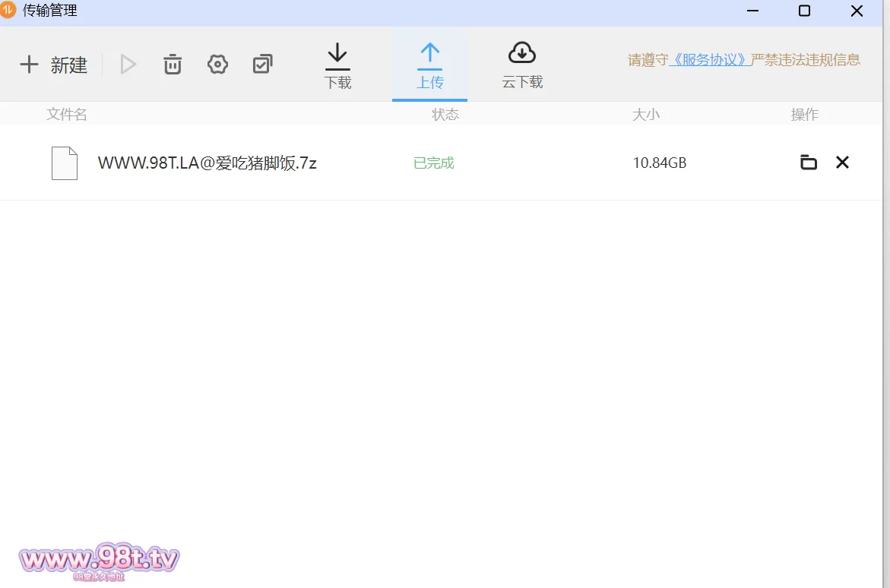Switch to the 下载 download tab
Viewport: 890px width, 588px height.
(337, 66)
